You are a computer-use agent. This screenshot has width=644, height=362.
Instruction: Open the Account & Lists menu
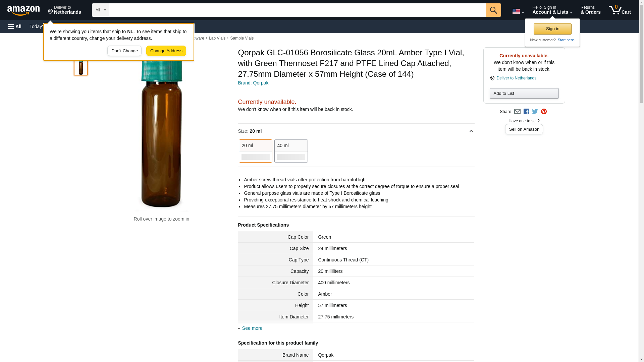[552, 10]
